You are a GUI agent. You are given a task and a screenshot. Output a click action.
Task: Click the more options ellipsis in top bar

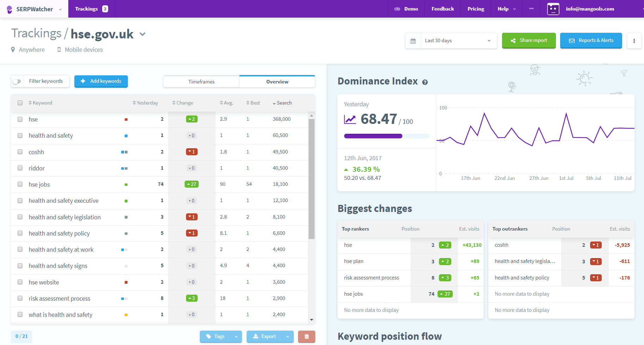[531, 8]
